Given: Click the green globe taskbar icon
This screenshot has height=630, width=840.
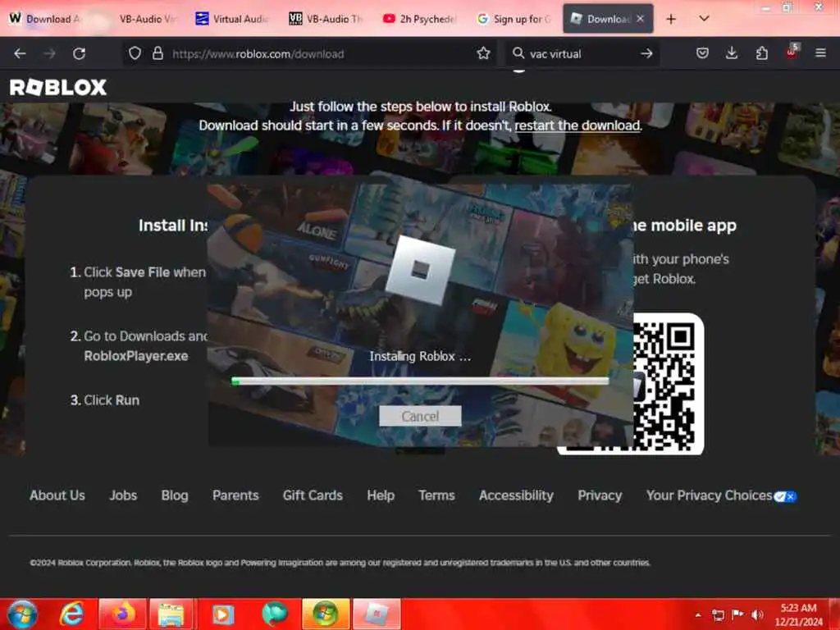Looking at the screenshot, I should click(276, 614).
